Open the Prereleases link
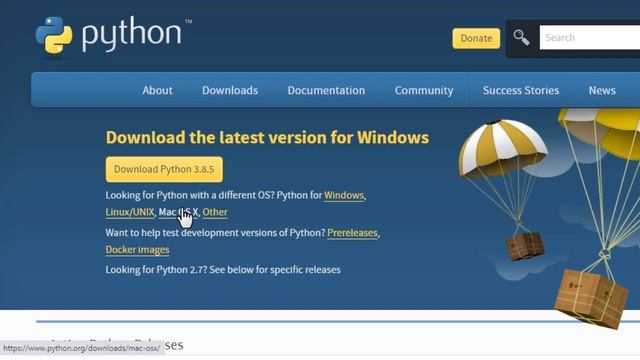 pos(352,233)
